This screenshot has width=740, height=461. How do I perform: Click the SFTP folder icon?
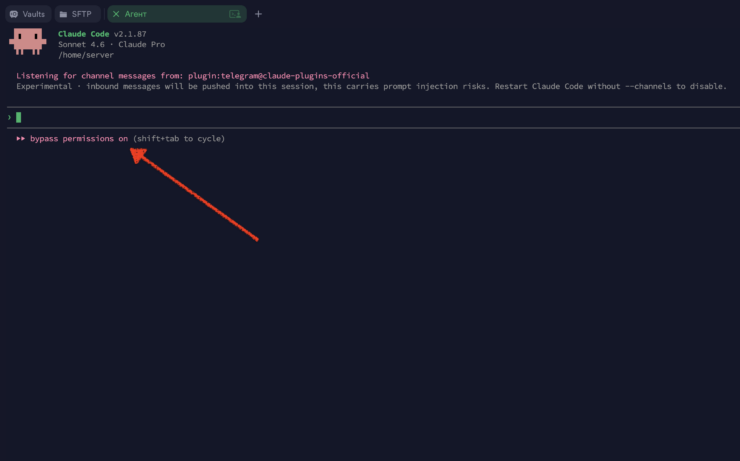coord(63,14)
